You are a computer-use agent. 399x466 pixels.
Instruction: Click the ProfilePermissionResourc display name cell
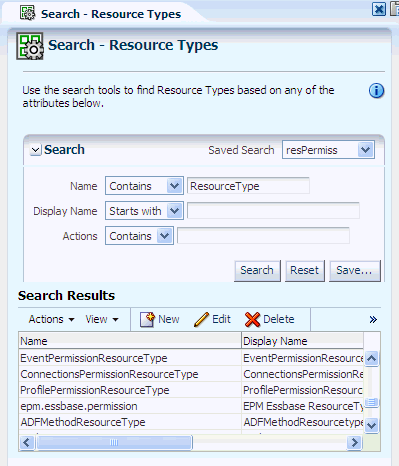[303, 390]
